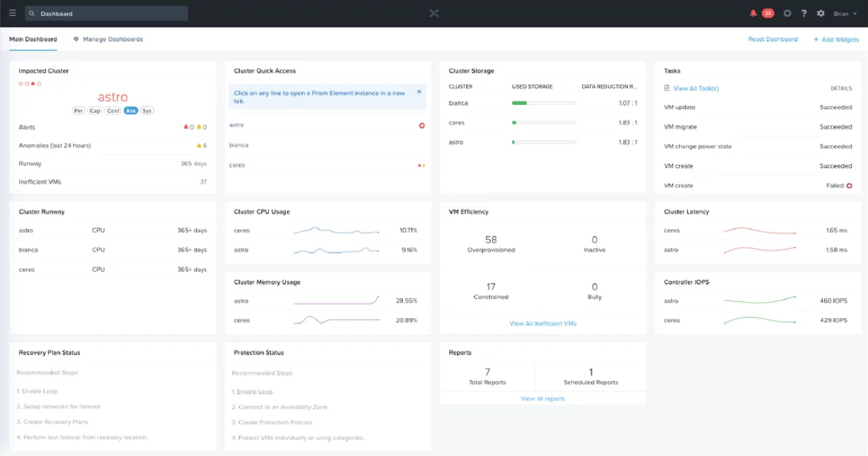Click the bianca storage usage bar
868x456 pixels.
pyautogui.click(x=544, y=104)
